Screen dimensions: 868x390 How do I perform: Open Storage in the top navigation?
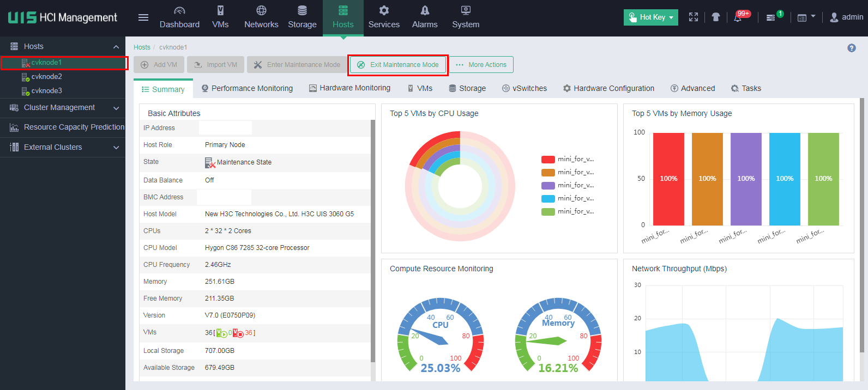(302, 18)
